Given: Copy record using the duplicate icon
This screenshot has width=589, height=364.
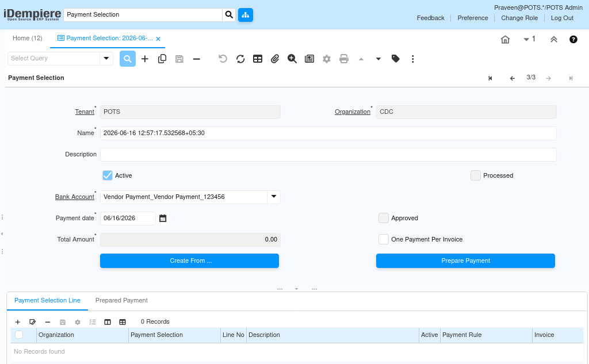Looking at the screenshot, I should [162, 59].
